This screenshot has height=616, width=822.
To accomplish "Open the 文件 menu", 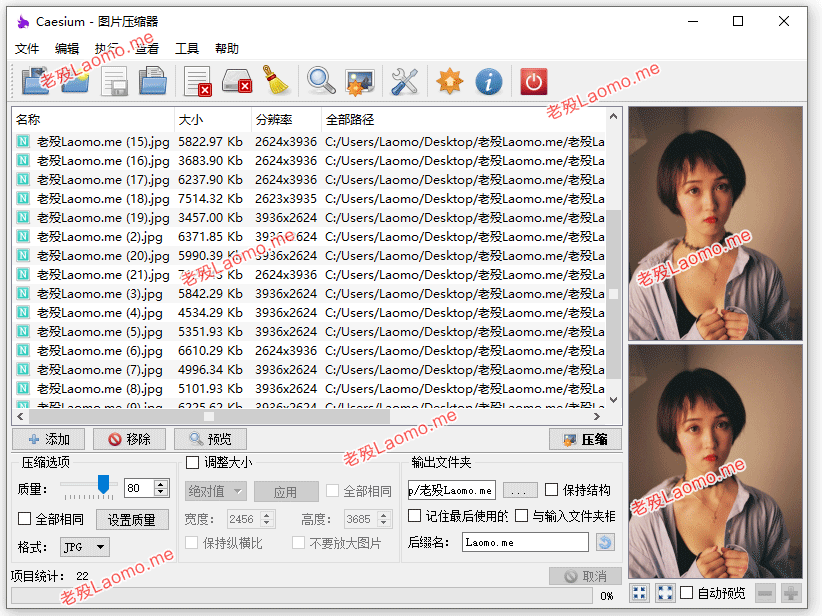I will pyautogui.click(x=27, y=49).
